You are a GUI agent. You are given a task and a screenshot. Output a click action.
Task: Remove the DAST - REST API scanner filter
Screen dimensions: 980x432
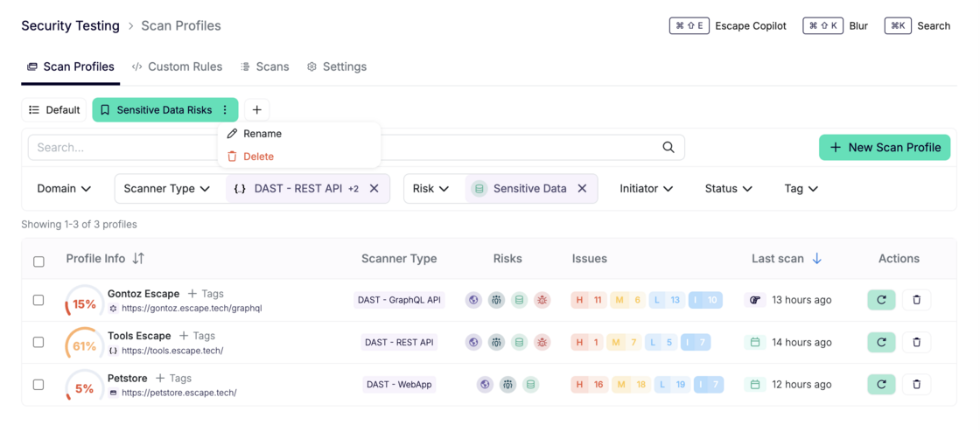[x=374, y=189]
